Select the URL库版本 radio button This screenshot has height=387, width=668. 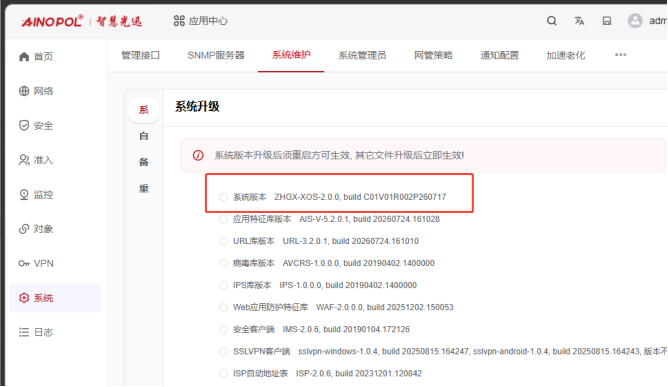coord(223,241)
